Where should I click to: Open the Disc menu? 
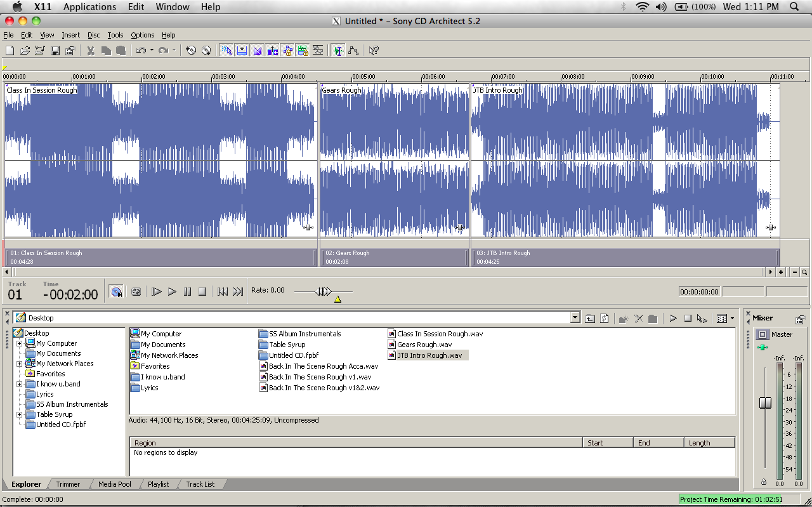tap(94, 35)
